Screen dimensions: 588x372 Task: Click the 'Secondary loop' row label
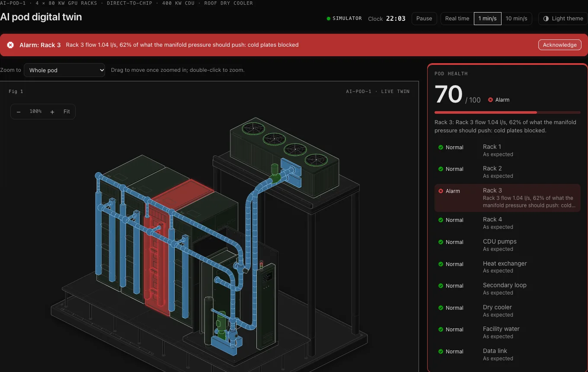click(505, 285)
